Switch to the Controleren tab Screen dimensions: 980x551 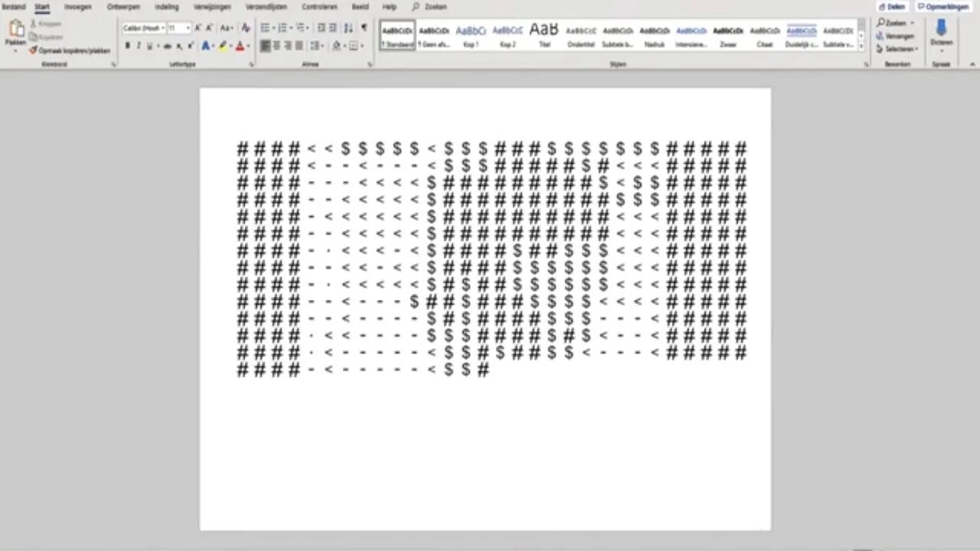click(x=319, y=7)
